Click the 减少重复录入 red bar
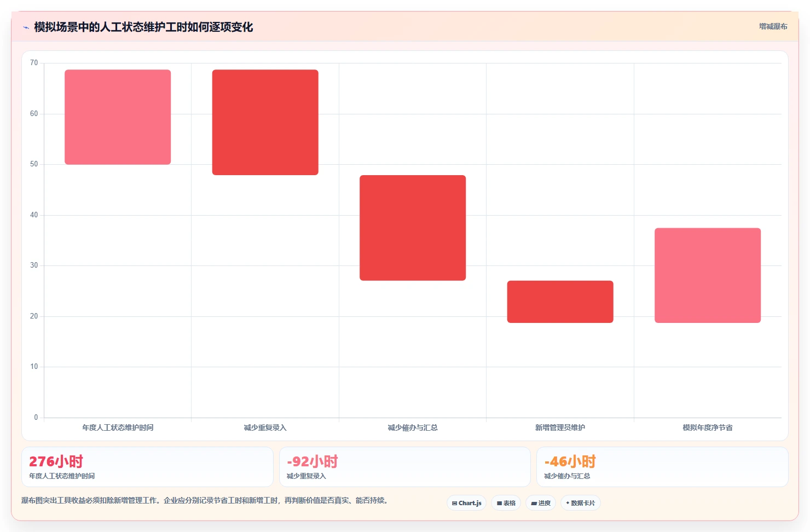This screenshot has height=532, width=810. (265, 123)
